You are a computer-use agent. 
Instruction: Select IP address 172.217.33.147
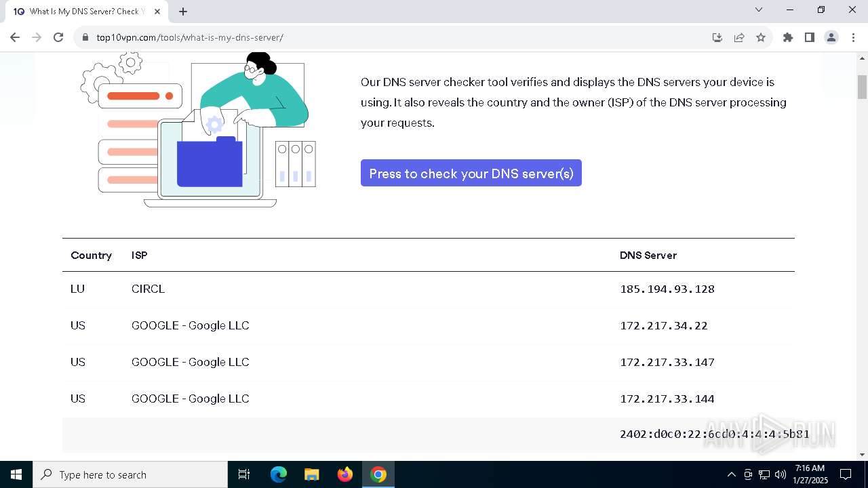pos(667,362)
